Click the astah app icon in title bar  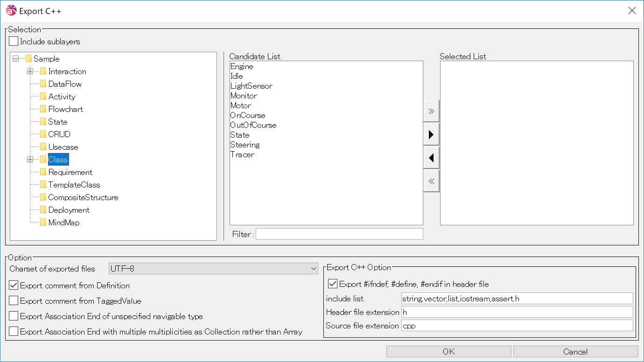(11, 11)
